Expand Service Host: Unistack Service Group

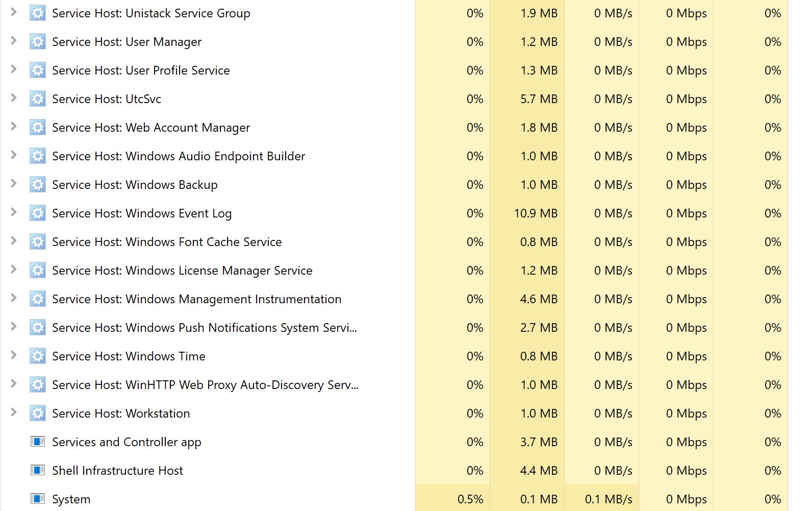14,12
